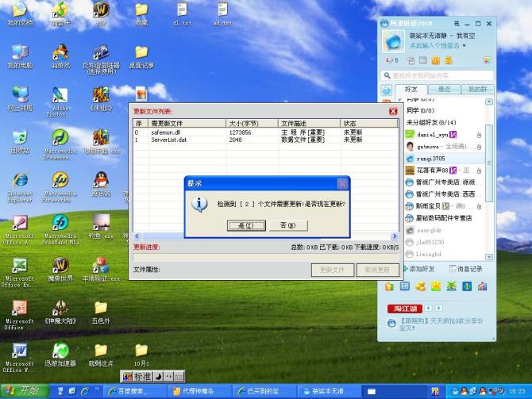This screenshot has height=399, width=532.
Task: Expand 同学 (0/0) group
Action: click(x=420, y=110)
